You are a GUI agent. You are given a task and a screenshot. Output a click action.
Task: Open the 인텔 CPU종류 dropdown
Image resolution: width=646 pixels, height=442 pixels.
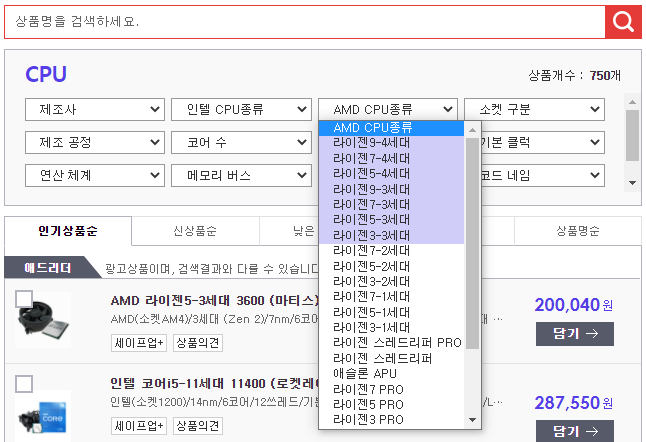[x=241, y=110]
